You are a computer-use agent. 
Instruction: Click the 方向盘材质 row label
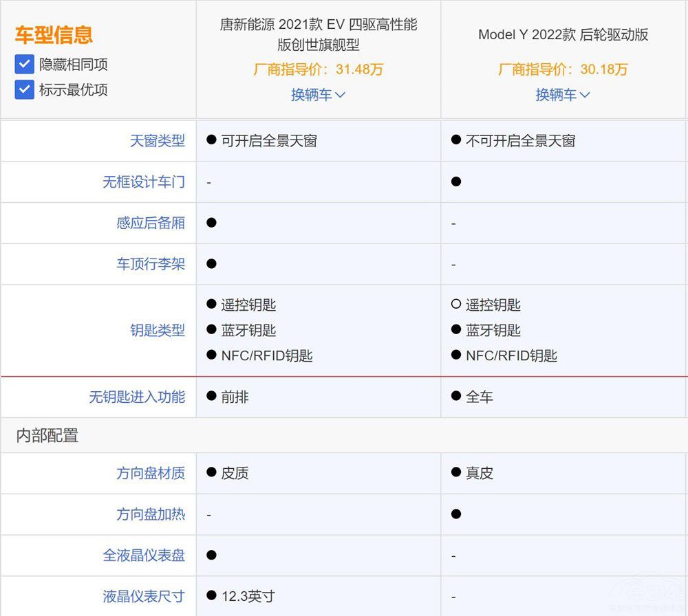pos(151,473)
